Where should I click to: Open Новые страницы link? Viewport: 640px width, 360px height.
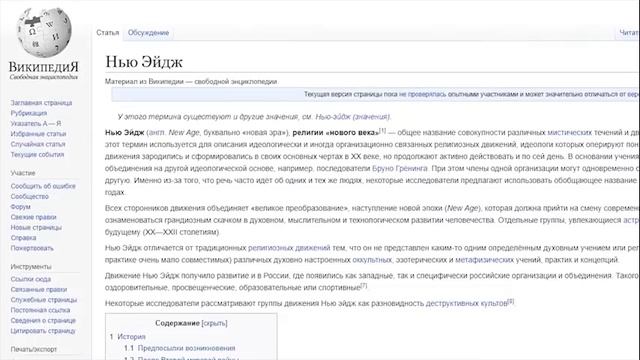36,227
